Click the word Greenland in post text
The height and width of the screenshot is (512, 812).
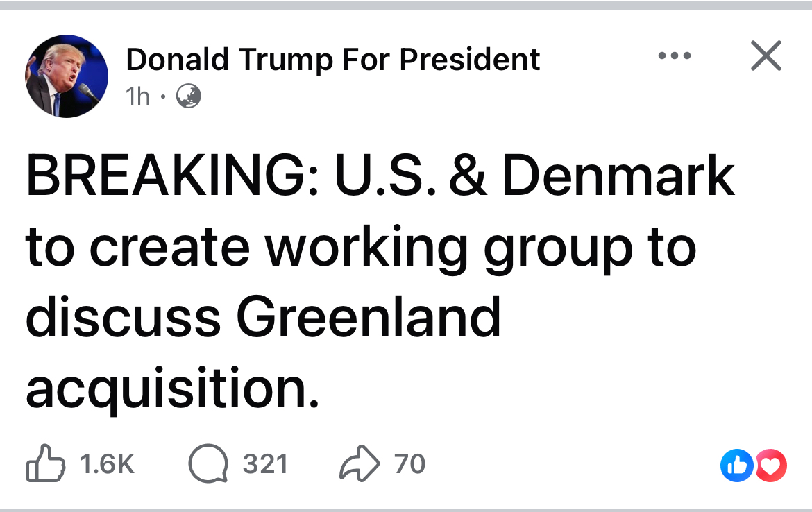(x=369, y=317)
